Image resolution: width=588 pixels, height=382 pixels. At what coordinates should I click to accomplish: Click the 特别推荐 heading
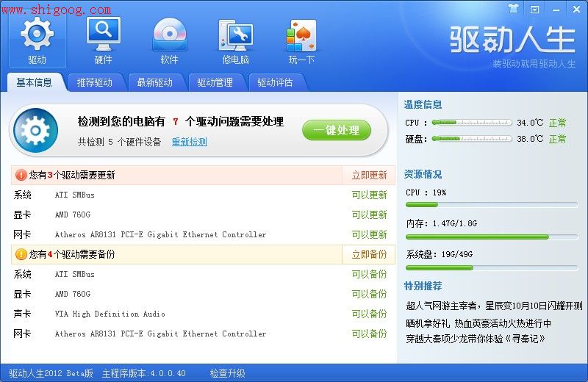tap(423, 286)
